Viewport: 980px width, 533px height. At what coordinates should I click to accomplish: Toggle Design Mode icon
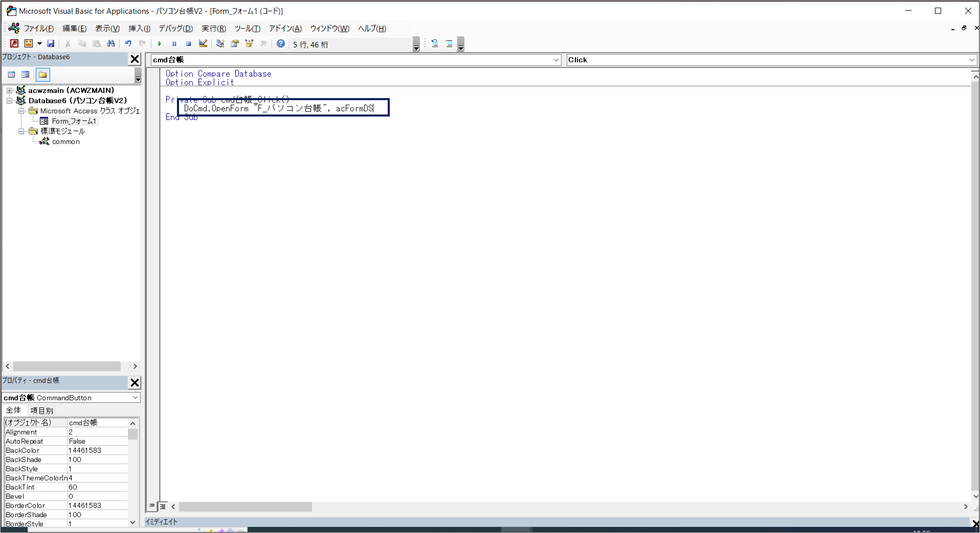coord(203,43)
